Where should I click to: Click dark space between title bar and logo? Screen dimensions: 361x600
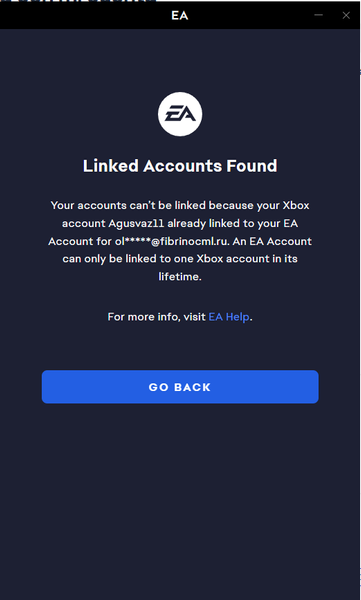pos(180,59)
